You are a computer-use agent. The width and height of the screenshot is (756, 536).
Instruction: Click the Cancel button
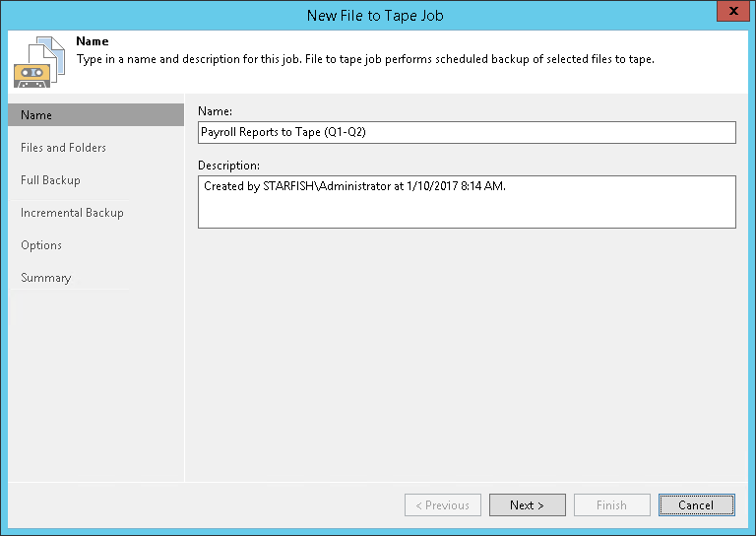(x=696, y=505)
